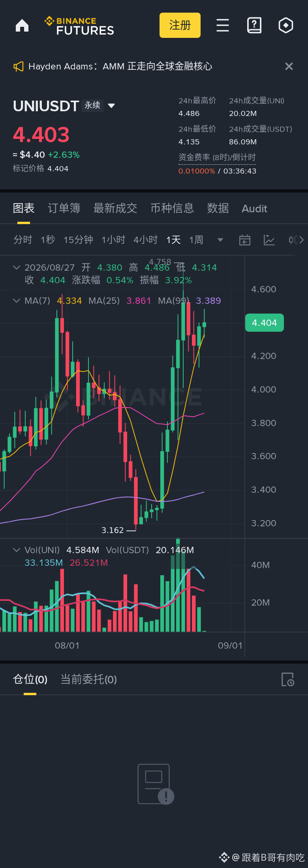Collapse the MA indicator legend chevron
This screenshot has width=308, height=868.
pyautogui.click(x=17, y=301)
